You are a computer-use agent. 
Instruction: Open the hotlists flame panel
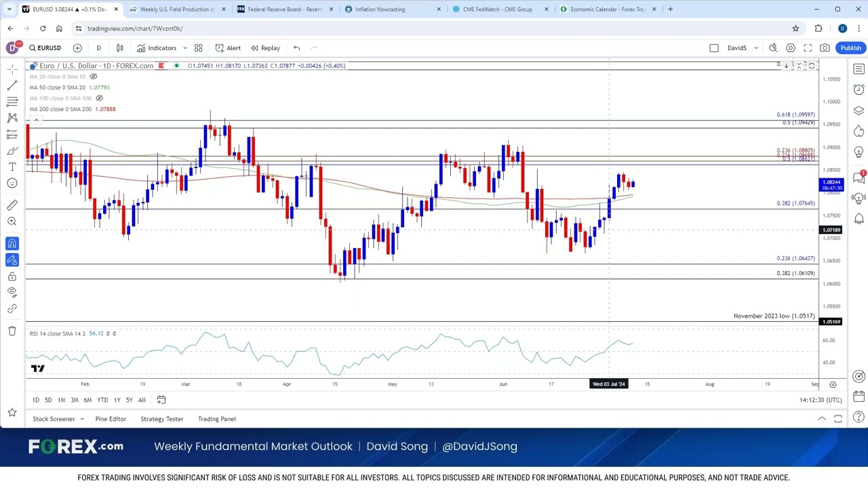pos(859,131)
